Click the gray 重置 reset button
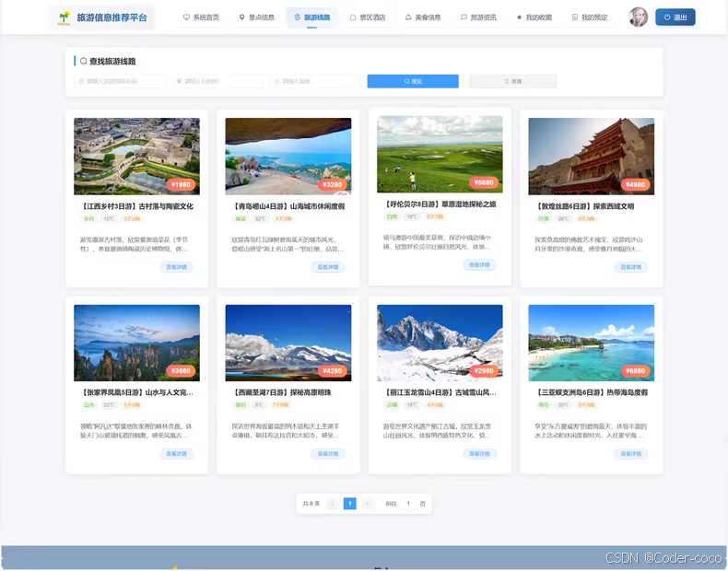Viewport: 728px width, 571px height. coord(512,81)
